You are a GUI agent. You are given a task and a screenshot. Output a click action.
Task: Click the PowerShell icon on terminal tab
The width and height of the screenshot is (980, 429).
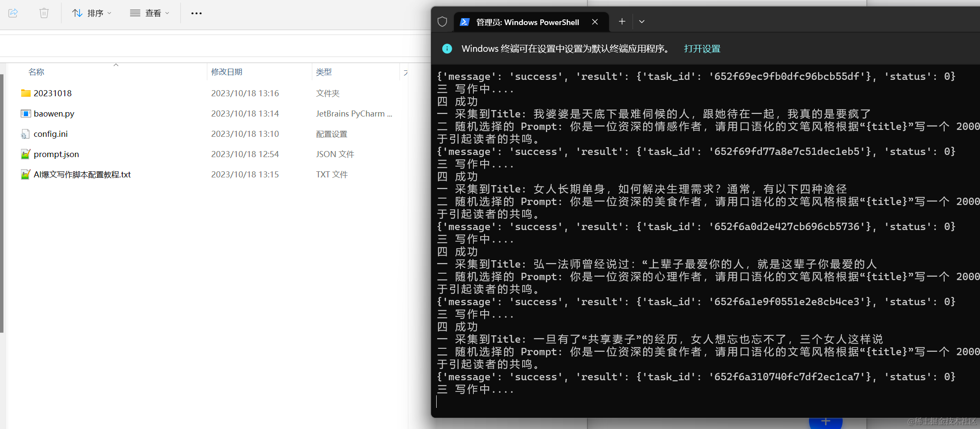coord(465,22)
